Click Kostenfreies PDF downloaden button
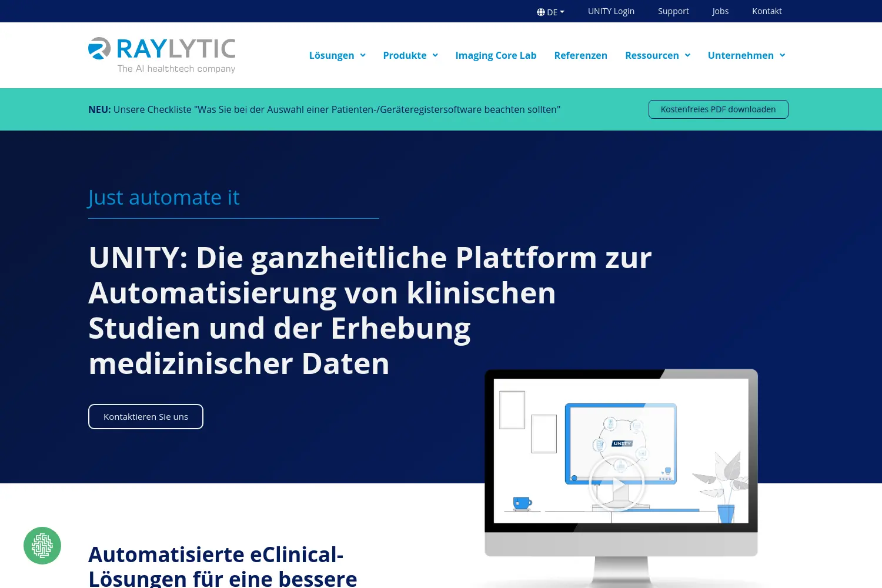The image size is (882, 588). coord(718,109)
